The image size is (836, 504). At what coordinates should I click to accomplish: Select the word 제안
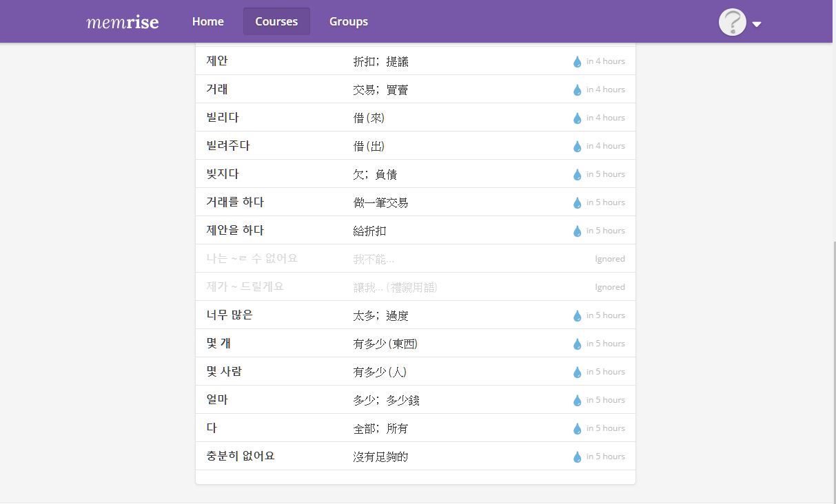tap(217, 61)
